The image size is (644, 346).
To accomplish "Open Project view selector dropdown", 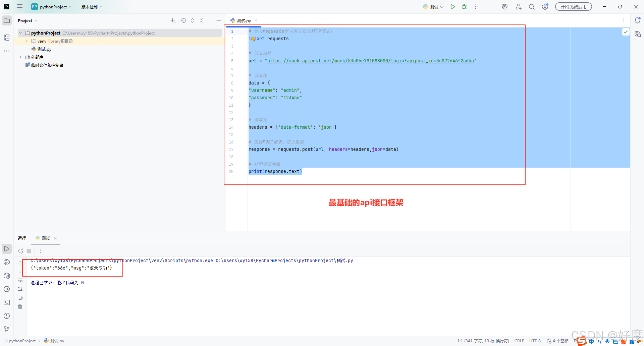I will (28, 20).
